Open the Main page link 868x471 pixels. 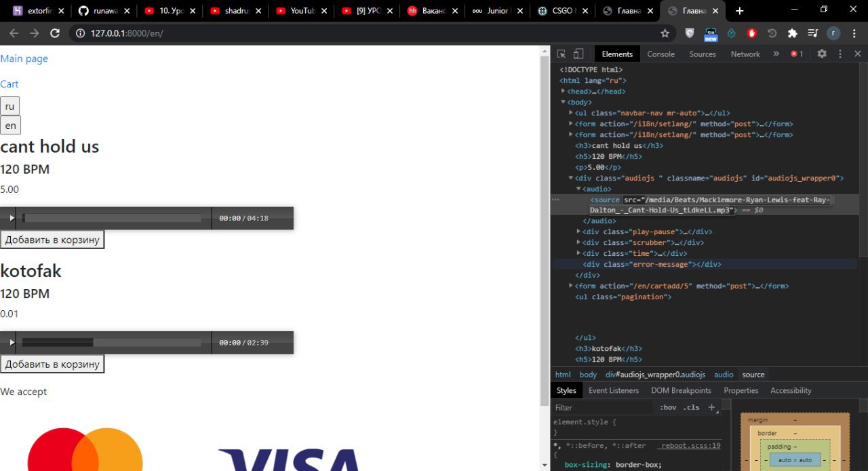coord(24,58)
